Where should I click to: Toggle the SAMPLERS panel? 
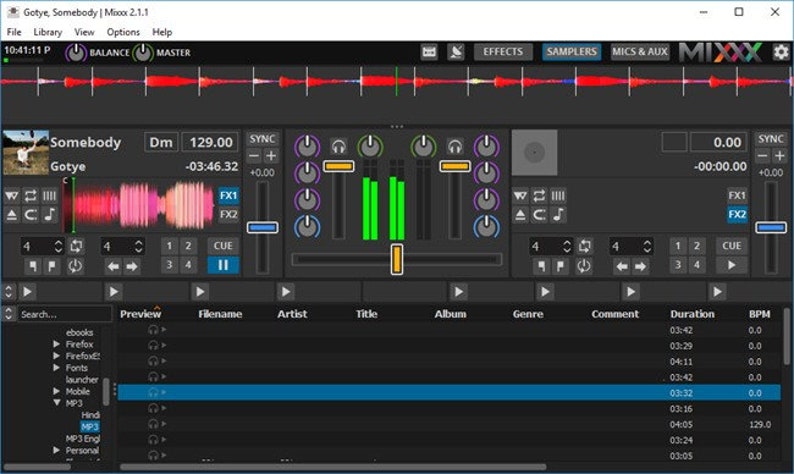coord(572,52)
